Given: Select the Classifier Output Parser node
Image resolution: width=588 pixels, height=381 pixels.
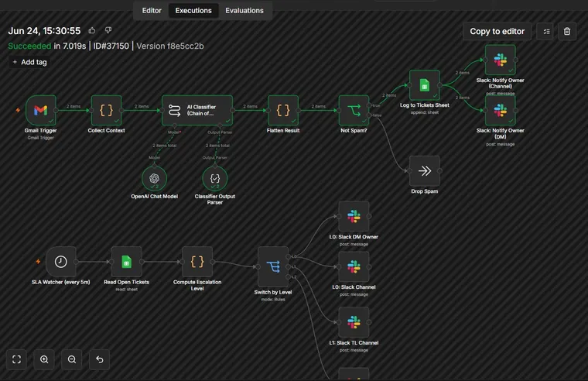Looking at the screenshot, I should pyautogui.click(x=215, y=179).
